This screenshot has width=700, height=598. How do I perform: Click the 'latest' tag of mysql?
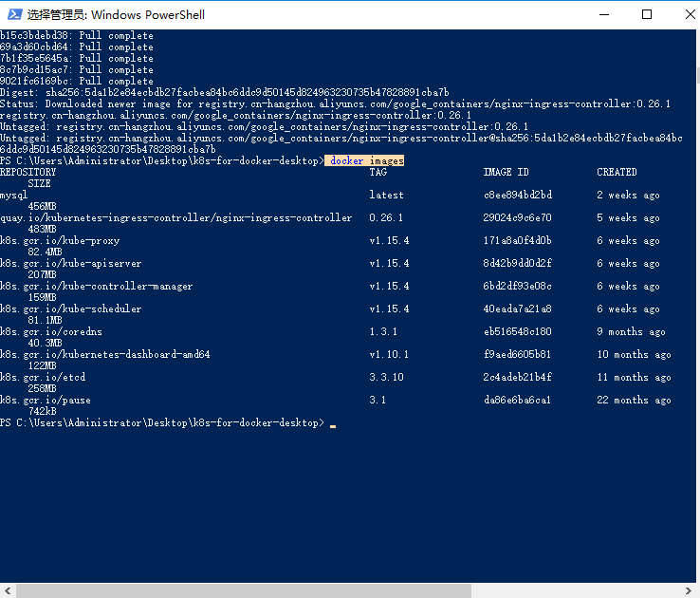[386, 196]
